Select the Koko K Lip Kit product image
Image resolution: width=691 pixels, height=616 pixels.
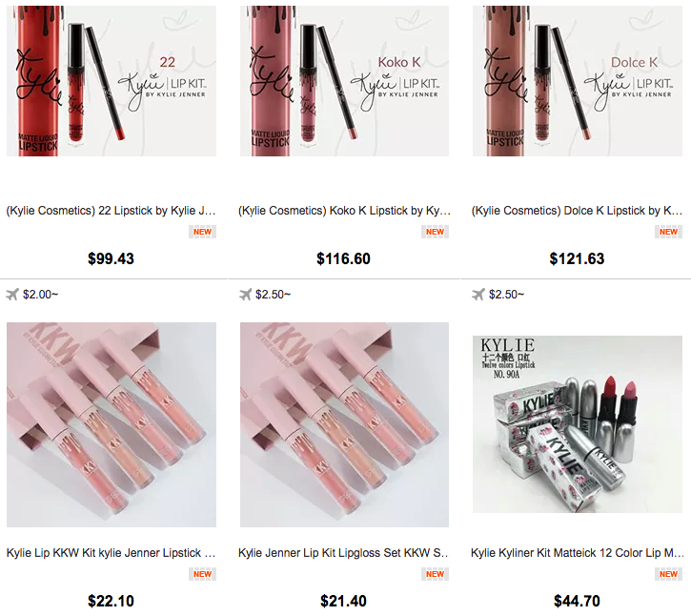click(344, 81)
